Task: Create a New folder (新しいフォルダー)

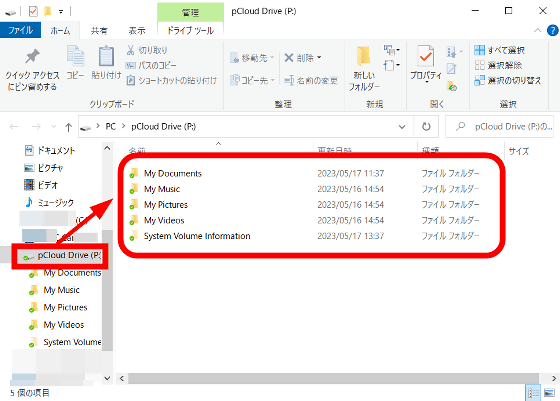Action: tap(364, 69)
